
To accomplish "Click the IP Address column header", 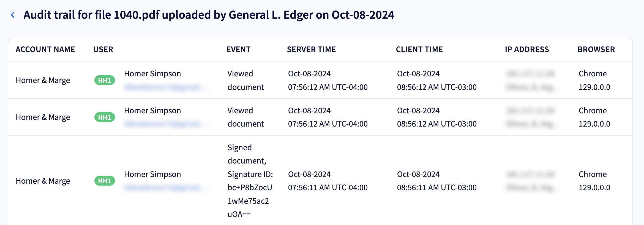I will (x=527, y=49).
